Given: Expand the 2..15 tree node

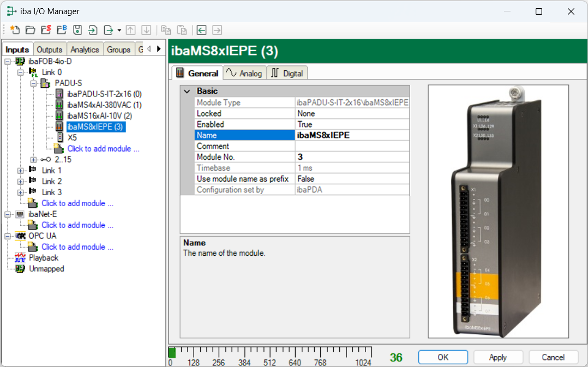Looking at the screenshot, I should click(x=34, y=159).
